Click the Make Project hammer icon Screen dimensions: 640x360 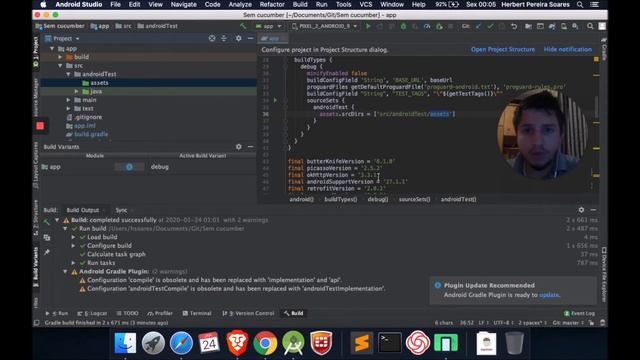click(243, 26)
